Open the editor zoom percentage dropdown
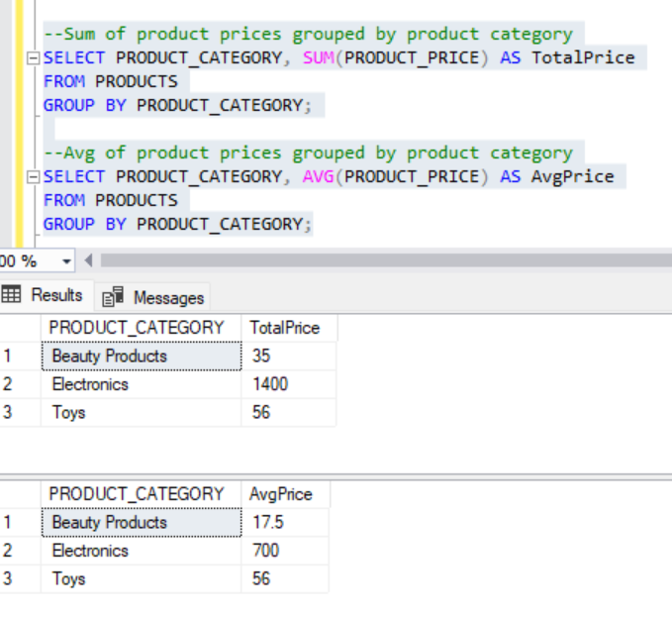This screenshot has height=619, width=672. coord(67,261)
